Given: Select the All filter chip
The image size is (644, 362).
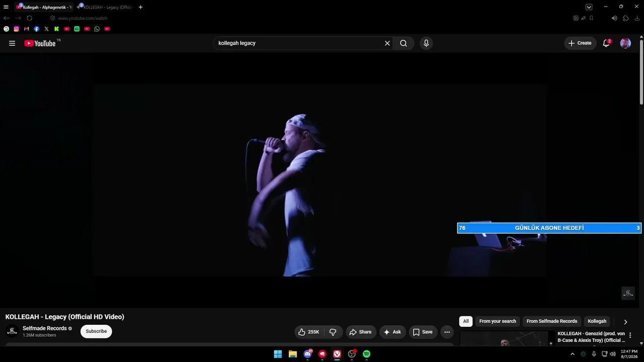Looking at the screenshot, I should click(466, 321).
